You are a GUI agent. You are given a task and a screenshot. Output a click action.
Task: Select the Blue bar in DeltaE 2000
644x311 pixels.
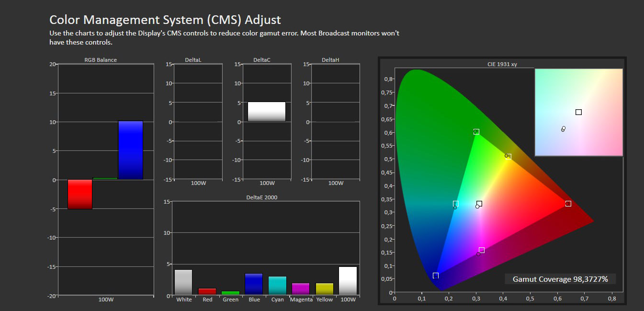pos(254,284)
